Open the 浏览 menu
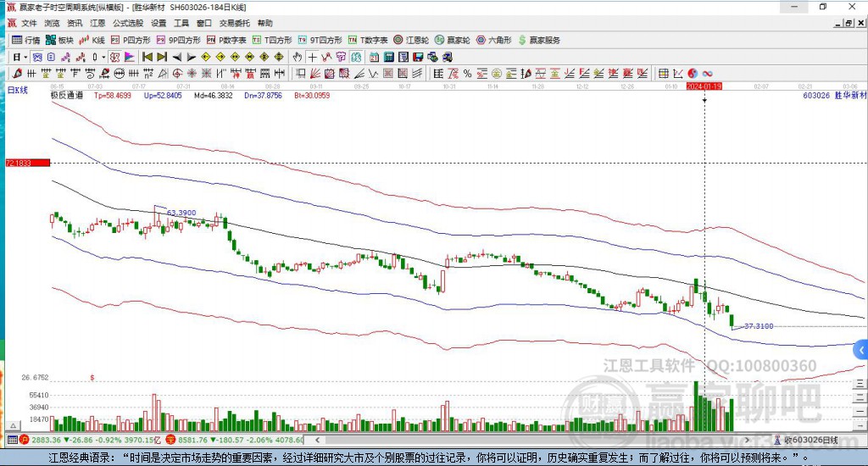868x466 pixels. 52,23
